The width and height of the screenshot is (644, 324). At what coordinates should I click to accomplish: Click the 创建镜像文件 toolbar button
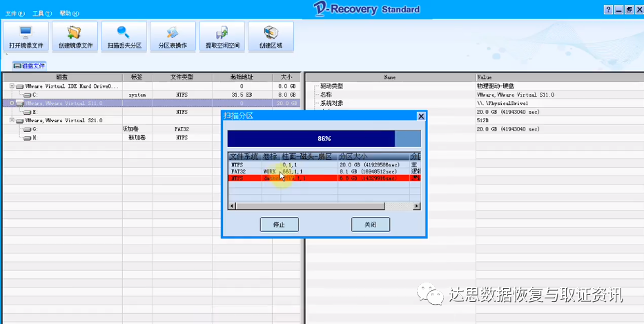click(75, 37)
